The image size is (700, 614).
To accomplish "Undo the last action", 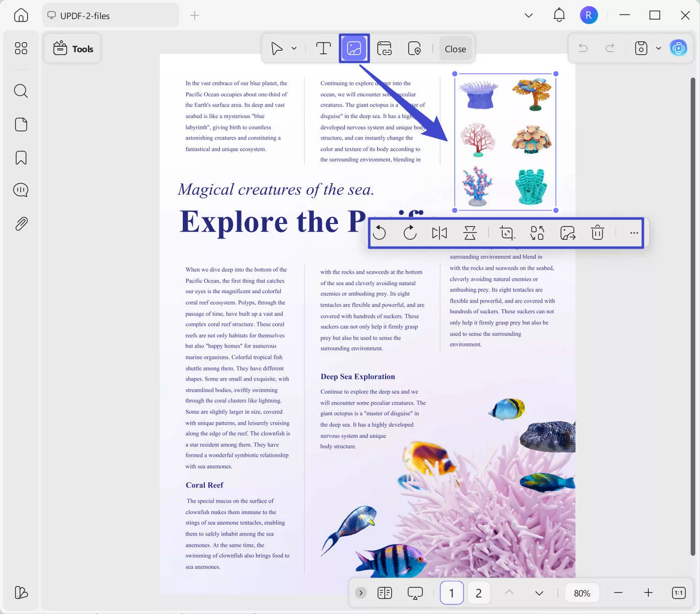I will point(583,48).
